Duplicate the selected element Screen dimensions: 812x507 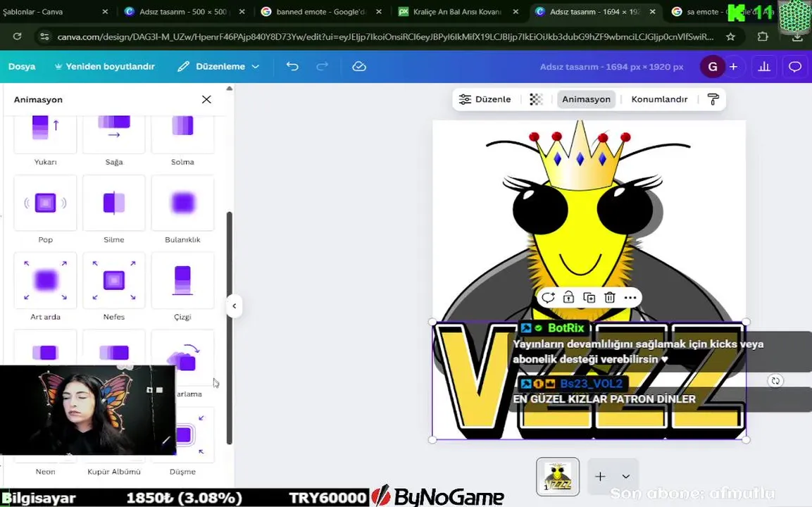pos(589,297)
